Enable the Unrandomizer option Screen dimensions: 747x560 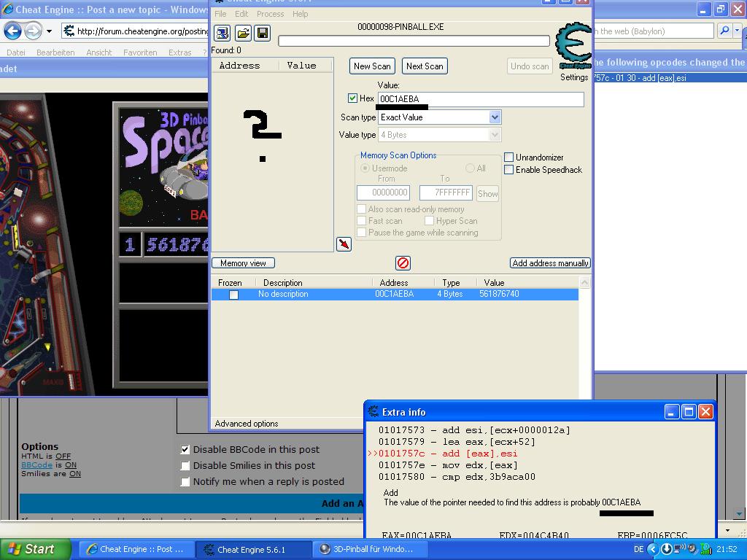click(508, 157)
